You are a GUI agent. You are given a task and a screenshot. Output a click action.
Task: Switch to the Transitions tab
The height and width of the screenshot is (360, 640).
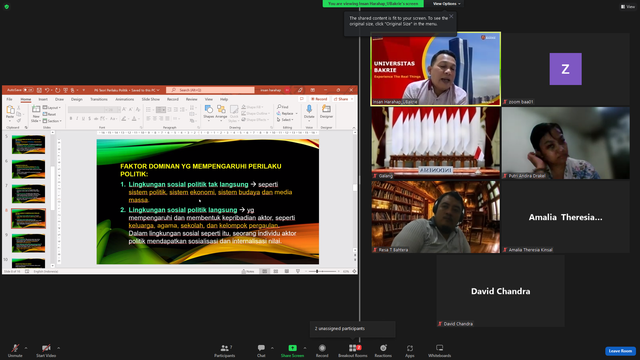point(99,99)
